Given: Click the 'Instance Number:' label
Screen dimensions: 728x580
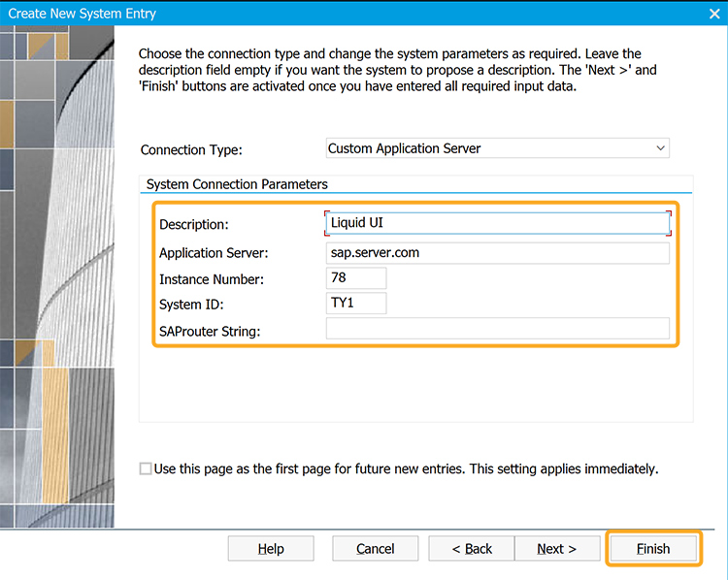Looking at the screenshot, I should [212, 279].
